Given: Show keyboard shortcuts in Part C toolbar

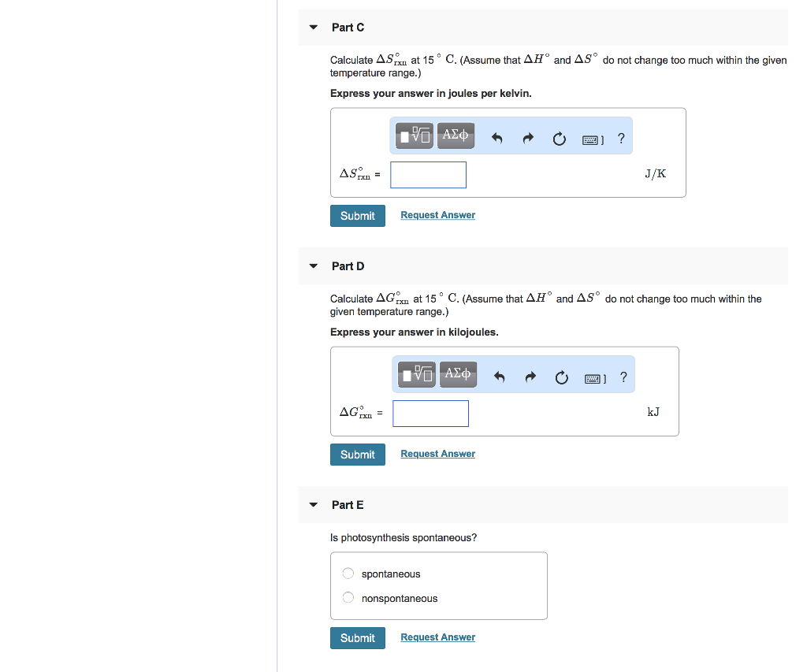Looking at the screenshot, I should click(592, 139).
